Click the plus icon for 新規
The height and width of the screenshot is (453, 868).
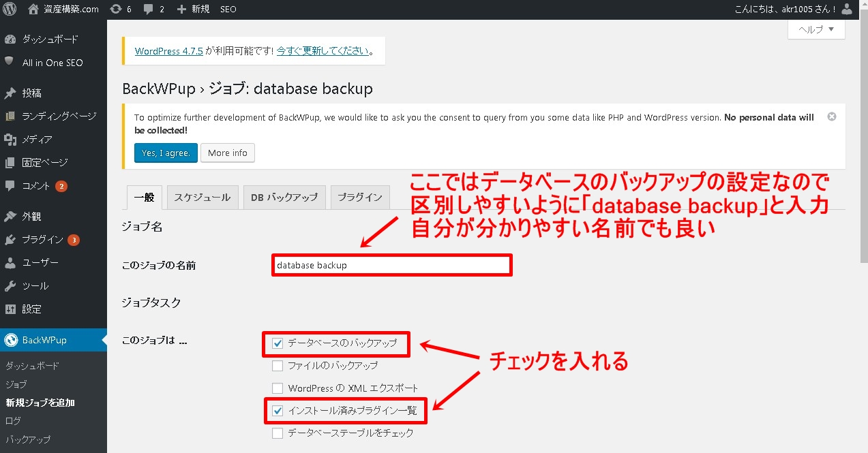coord(181,10)
